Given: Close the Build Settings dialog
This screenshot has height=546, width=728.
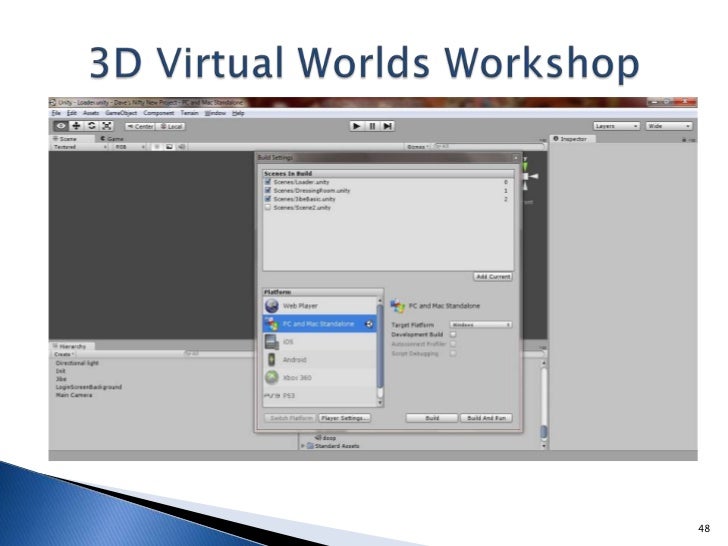Looking at the screenshot, I should pos(515,158).
